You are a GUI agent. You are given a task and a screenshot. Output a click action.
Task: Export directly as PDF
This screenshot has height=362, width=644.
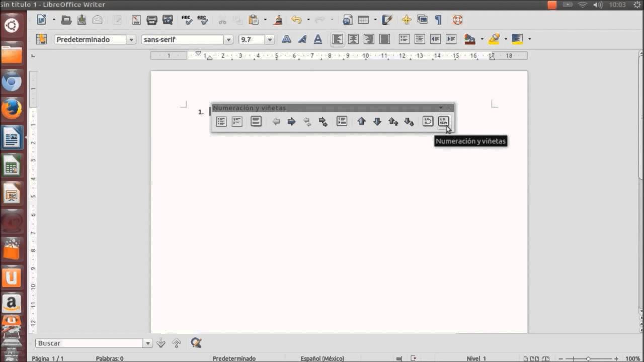(136, 20)
